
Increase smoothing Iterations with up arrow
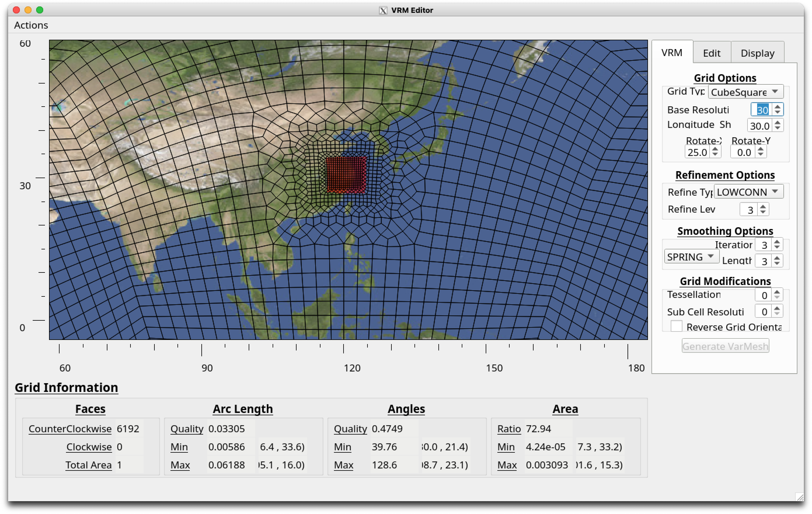pos(777,242)
